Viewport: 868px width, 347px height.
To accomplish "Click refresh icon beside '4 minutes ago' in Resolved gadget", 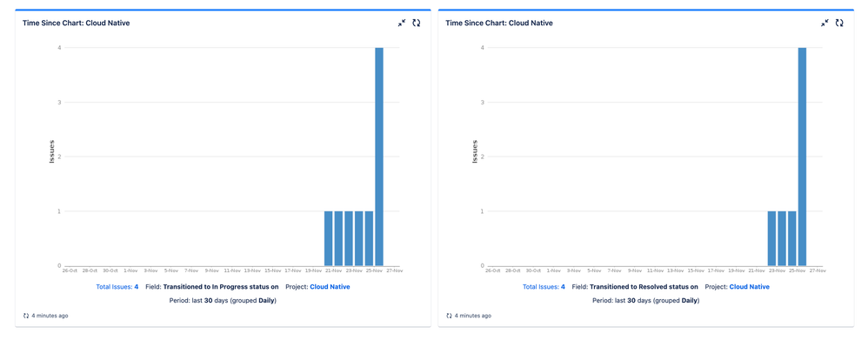I will point(449,316).
